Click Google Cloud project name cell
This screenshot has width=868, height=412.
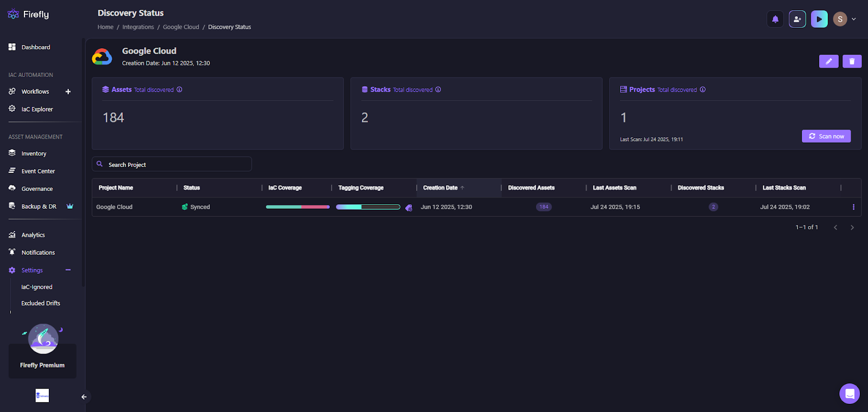coord(114,207)
